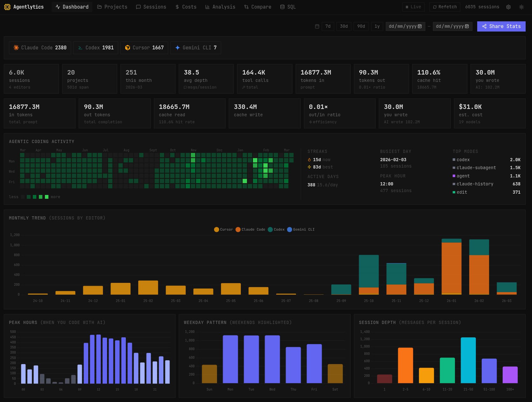The image size is (532, 402).
Task: Toggle Live mode on
Action: coord(413,7)
